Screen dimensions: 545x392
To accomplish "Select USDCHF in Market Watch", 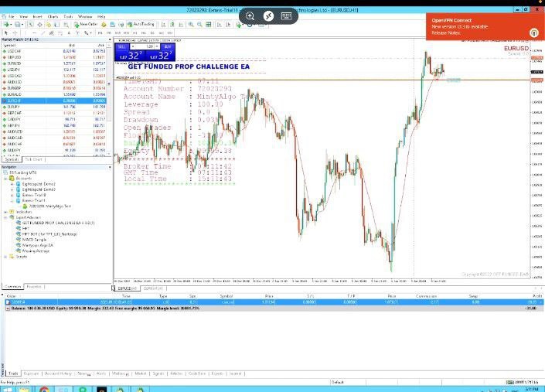I will [54, 51].
